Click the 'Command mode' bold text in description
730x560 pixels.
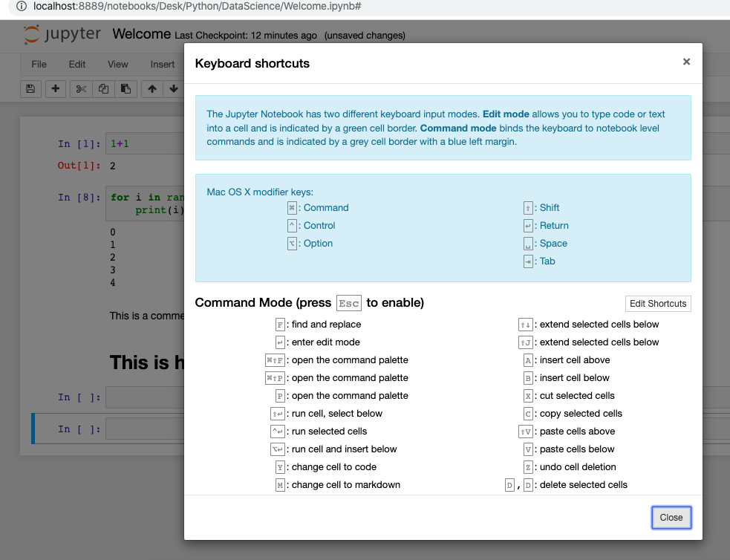(x=458, y=128)
